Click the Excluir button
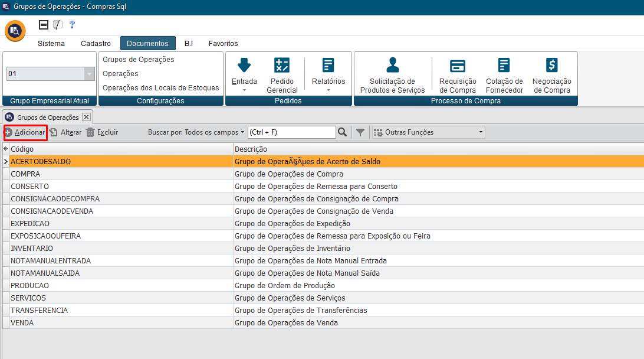The image size is (644, 359). pos(102,132)
